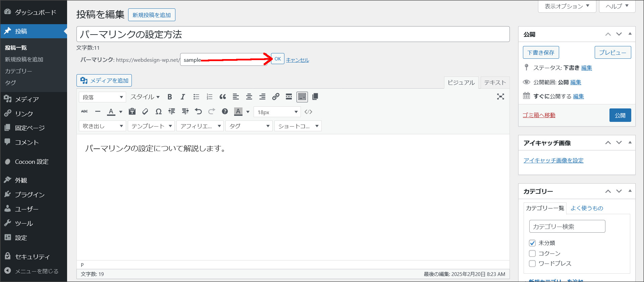Undo the last edit
The height and width of the screenshot is (282, 644).
point(198,112)
